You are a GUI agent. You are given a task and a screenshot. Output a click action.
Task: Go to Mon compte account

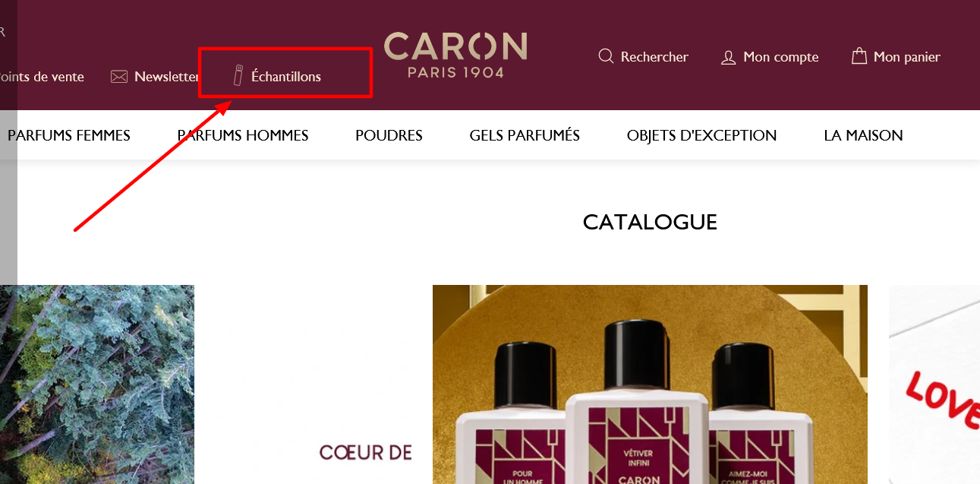781,57
